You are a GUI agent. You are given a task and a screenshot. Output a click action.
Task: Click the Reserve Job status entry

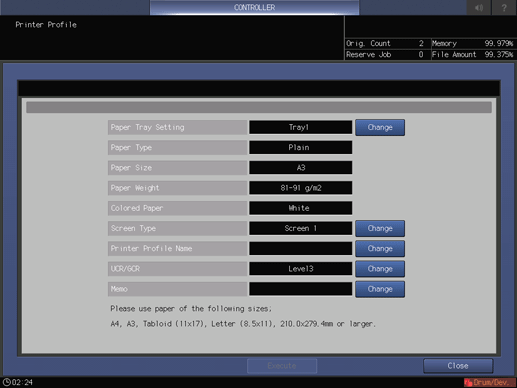tap(387, 55)
